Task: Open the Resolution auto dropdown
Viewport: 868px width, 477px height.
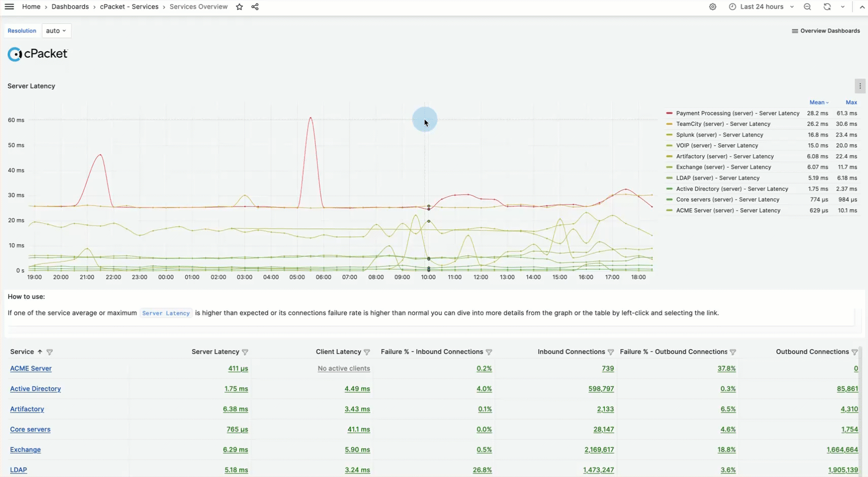Action: click(x=56, y=30)
